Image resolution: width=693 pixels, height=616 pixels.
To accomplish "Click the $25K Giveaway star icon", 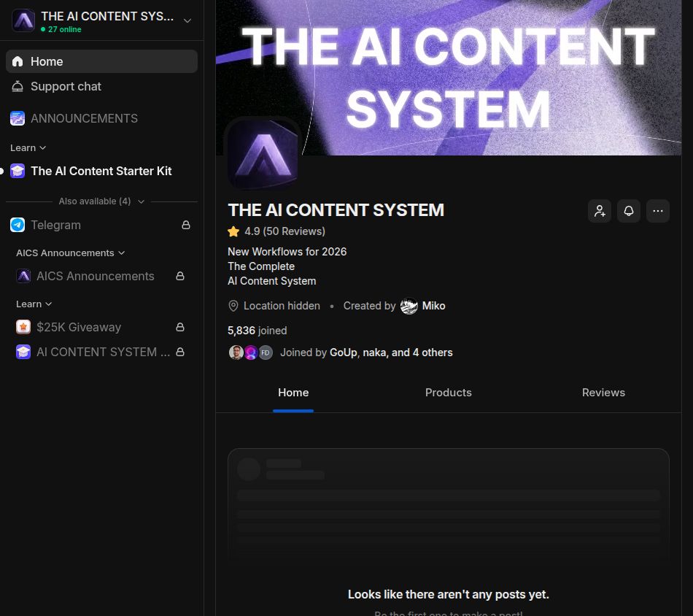I will 23,327.
